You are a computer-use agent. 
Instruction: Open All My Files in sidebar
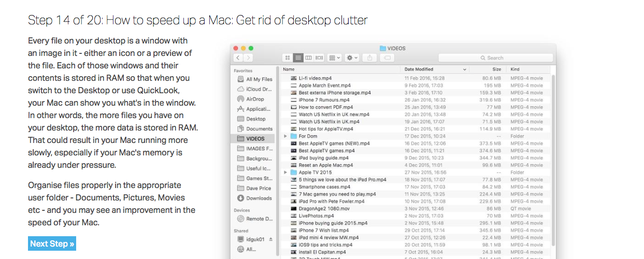(255, 79)
